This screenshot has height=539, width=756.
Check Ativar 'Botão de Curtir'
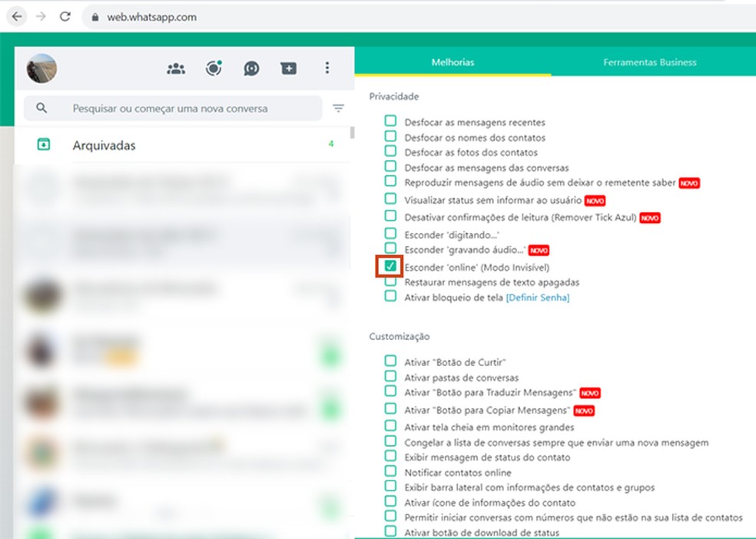tap(390, 360)
